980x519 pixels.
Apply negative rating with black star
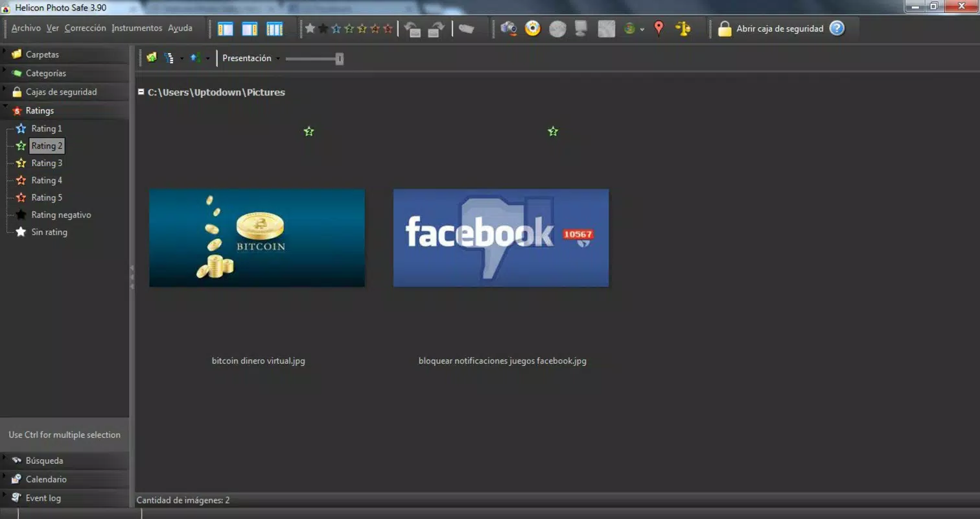click(323, 29)
